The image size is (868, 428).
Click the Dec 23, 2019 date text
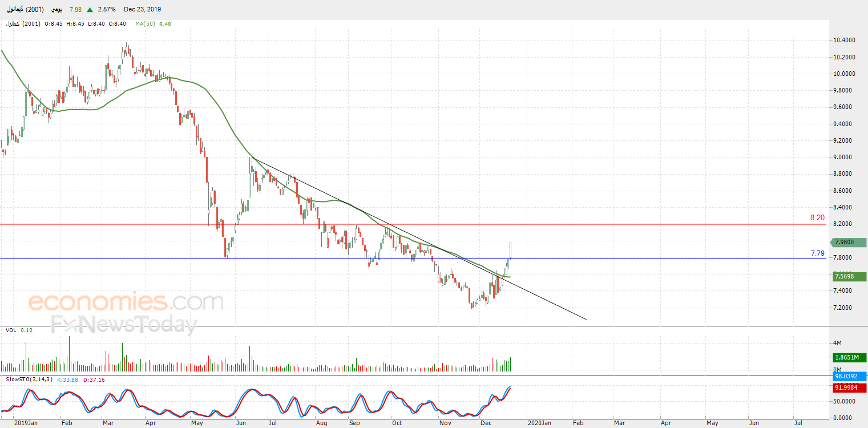143,10
